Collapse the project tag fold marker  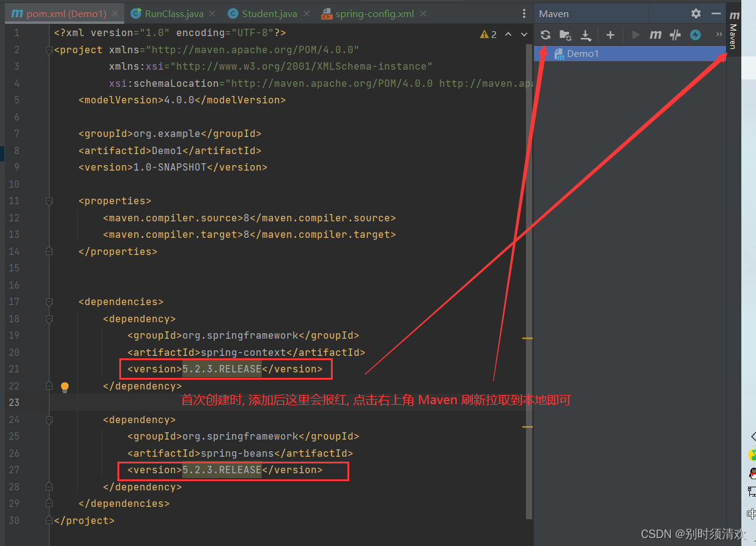pos(49,50)
